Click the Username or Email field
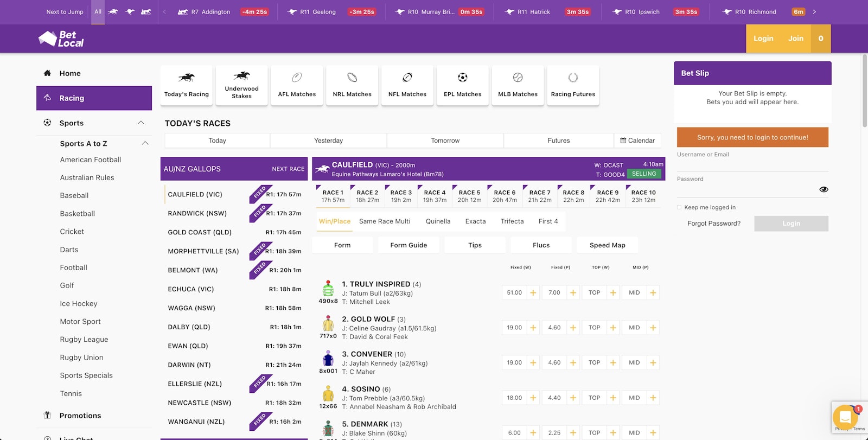868x440 pixels. click(752, 164)
